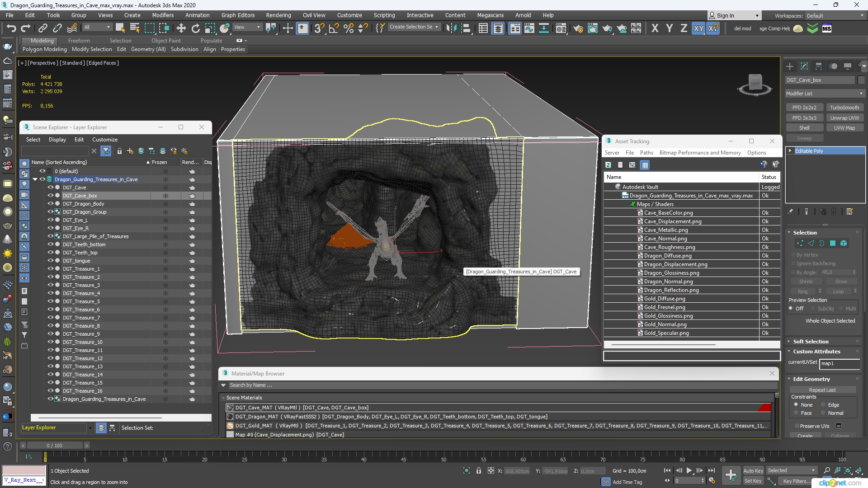The height and width of the screenshot is (488, 868).
Task: Hide the DGT_tongue layer object
Action: point(51,261)
